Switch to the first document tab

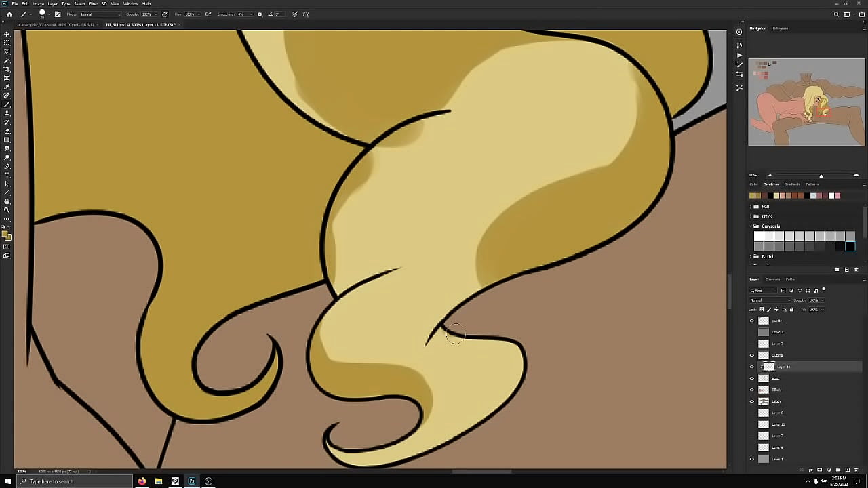56,24
